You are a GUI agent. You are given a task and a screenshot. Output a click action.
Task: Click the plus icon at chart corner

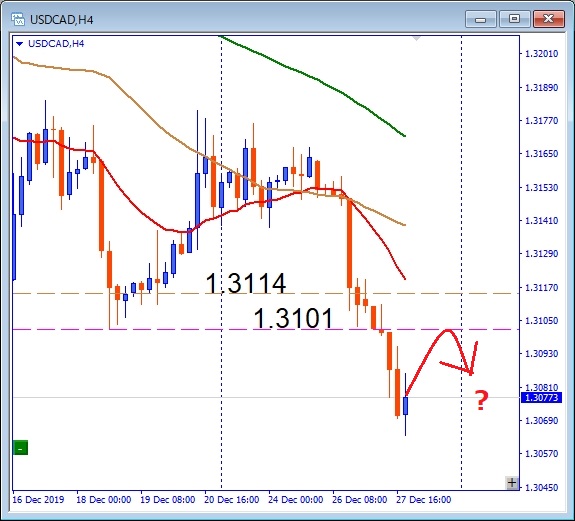[512, 483]
